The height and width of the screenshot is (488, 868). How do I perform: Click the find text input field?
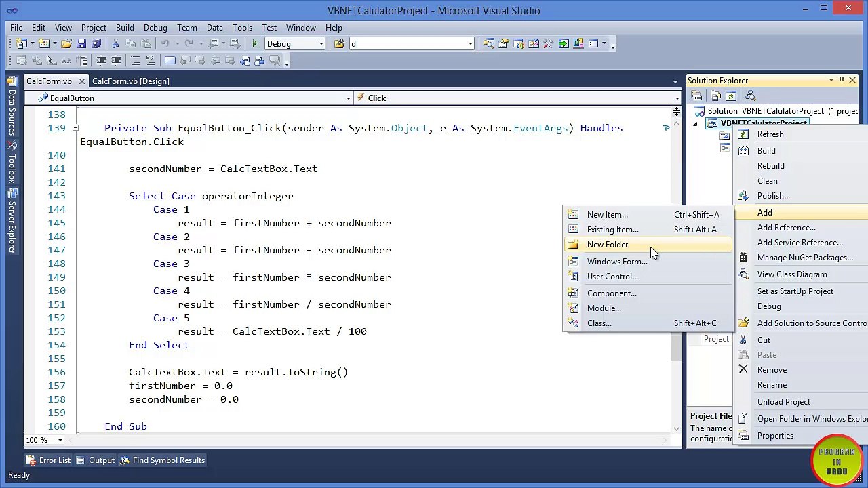coord(408,44)
